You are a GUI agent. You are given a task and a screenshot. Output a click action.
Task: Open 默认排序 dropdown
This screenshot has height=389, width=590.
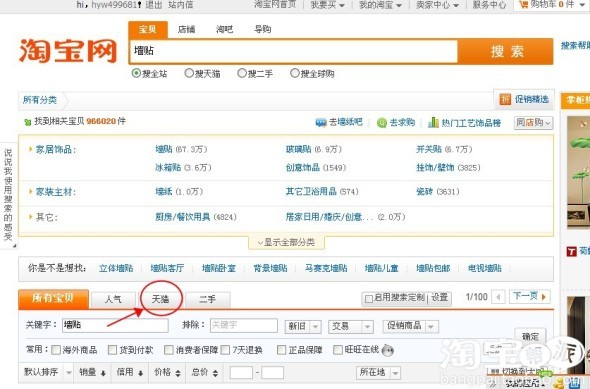tap(46, 372)
